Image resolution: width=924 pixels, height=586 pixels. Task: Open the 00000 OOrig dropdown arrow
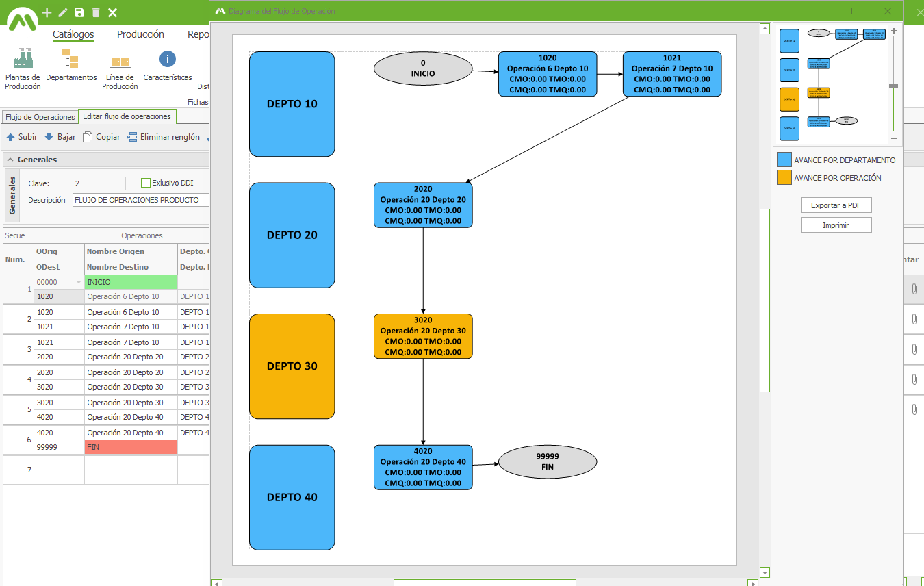point(79,282)
